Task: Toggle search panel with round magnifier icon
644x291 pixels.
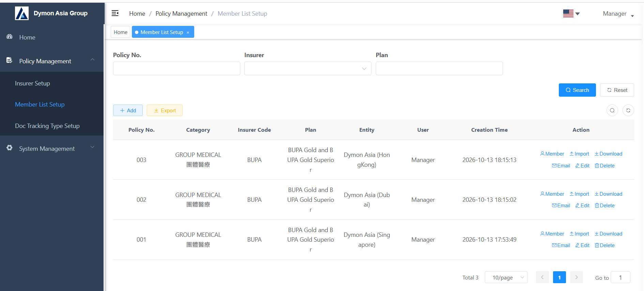Action: point(612,110)
